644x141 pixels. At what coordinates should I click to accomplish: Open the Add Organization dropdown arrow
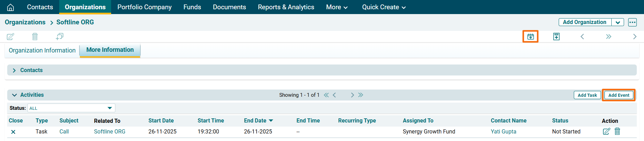[x=618, y=22]
